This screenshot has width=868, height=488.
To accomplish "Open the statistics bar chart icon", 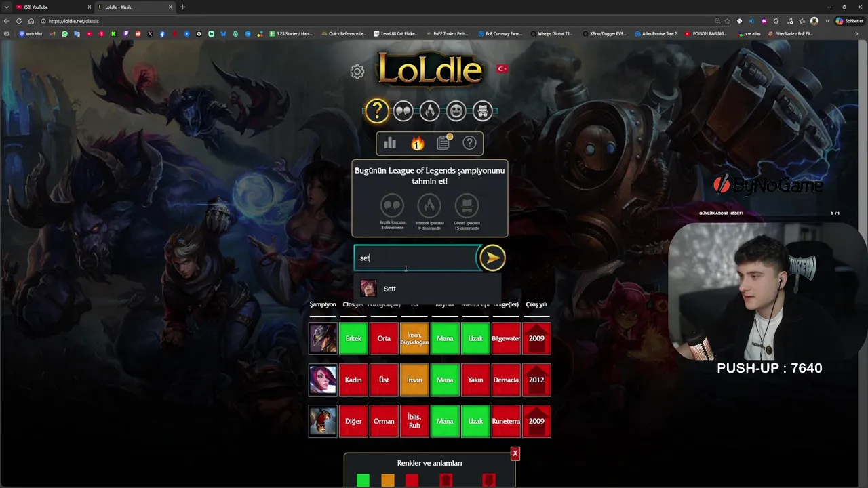I will (390, 143).
